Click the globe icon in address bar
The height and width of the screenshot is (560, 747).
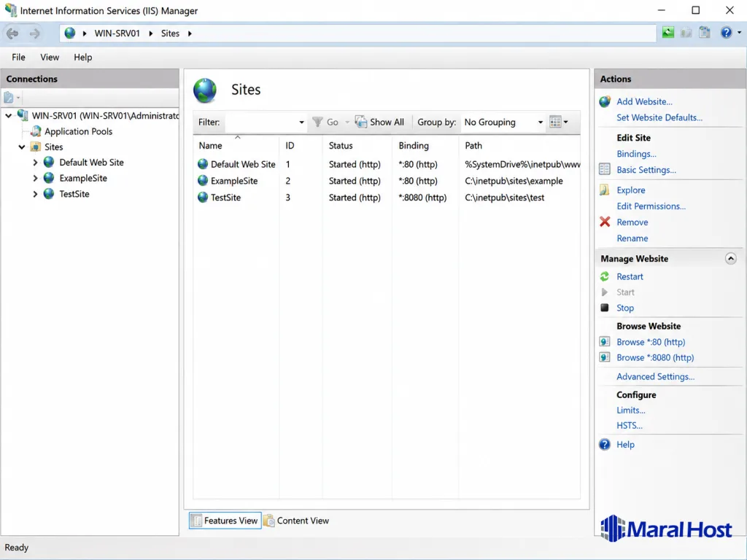[x=70, y=33]
